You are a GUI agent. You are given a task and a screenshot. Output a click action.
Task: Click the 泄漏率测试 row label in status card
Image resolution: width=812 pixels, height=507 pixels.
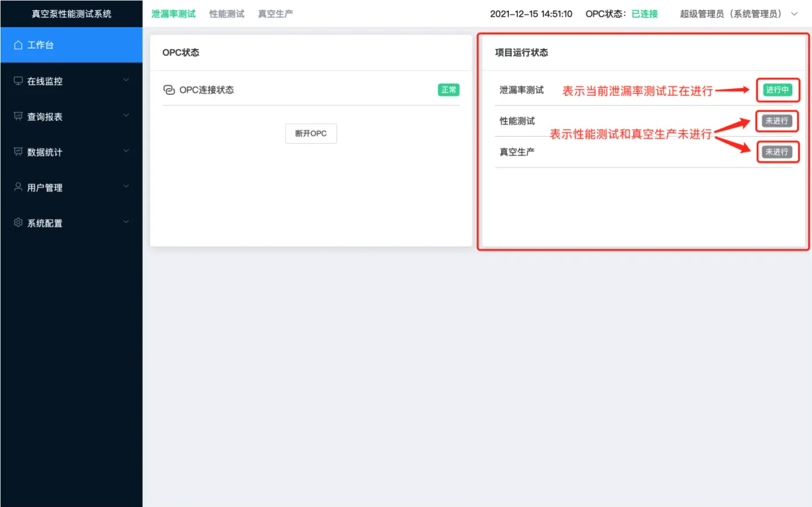(522, 90)
